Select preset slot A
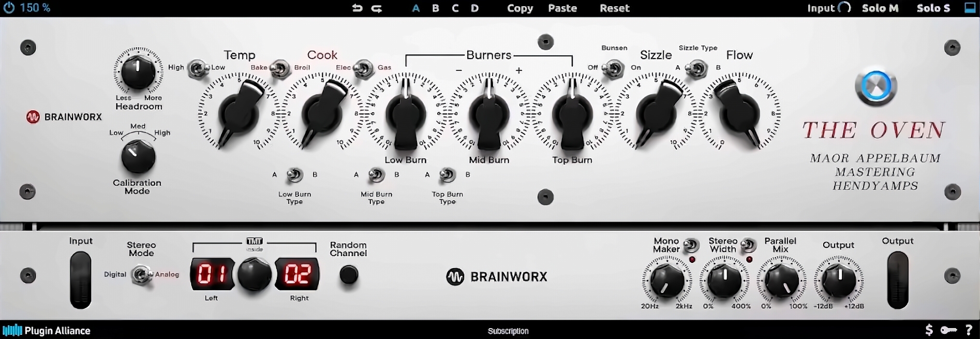 pos(416,8)
